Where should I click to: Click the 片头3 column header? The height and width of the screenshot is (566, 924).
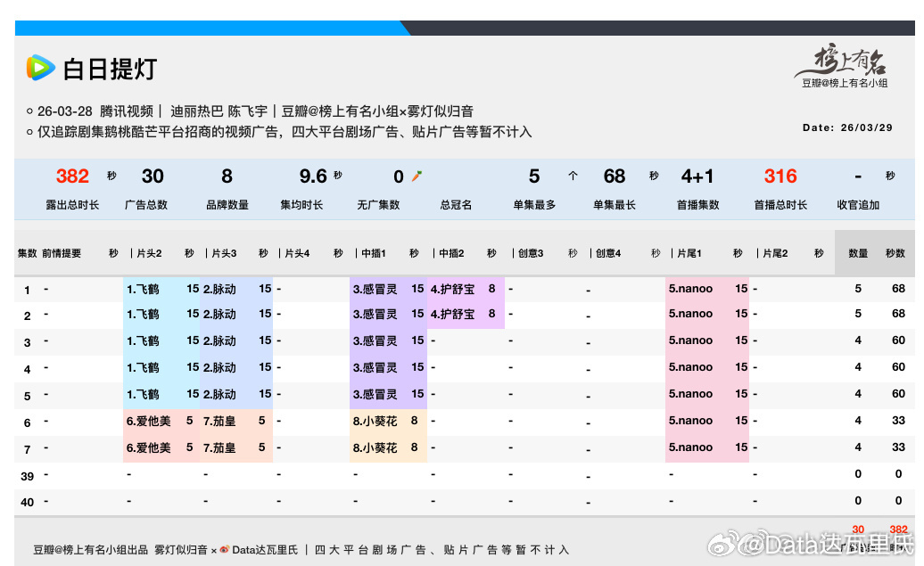[x=224, y=253]
